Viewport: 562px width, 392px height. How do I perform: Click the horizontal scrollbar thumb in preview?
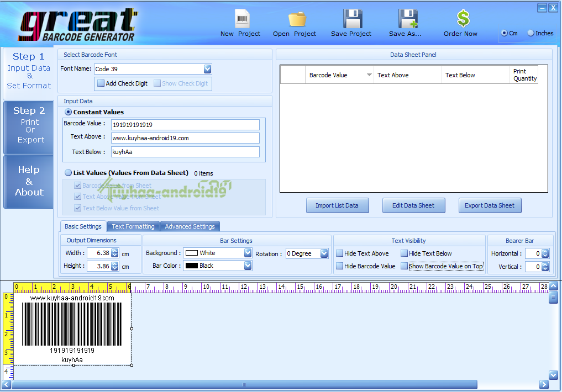(244, 384)
